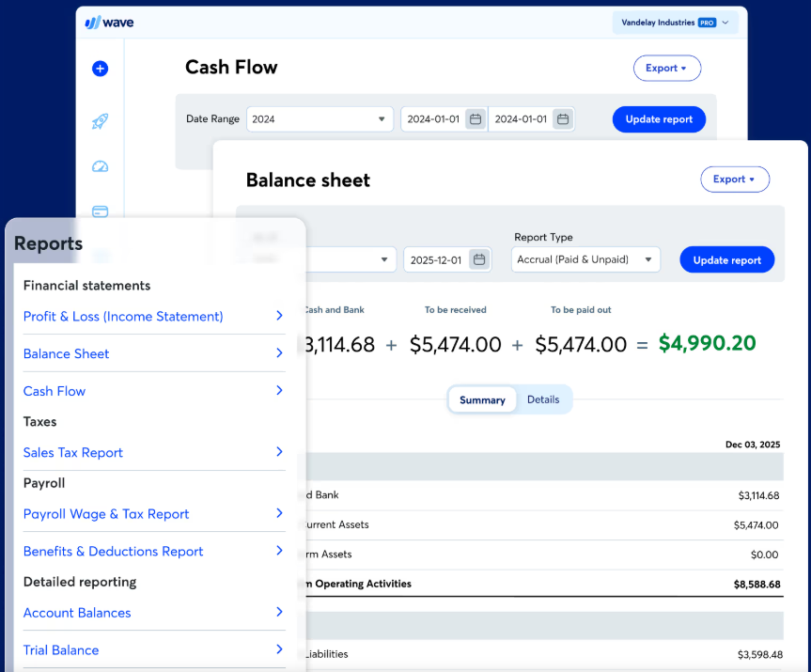Click the $0.00 assets amount
811x672 pixels.
point(764,555)
